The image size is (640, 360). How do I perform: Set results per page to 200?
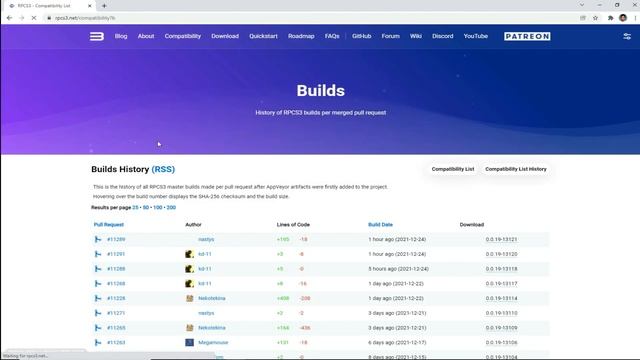click(171, 207)
